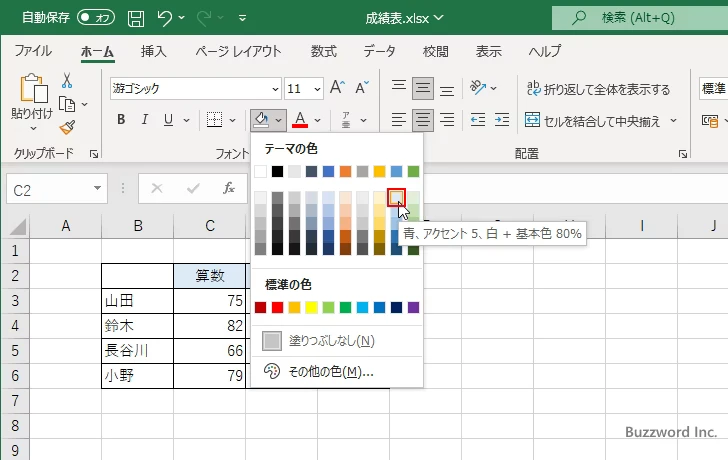Expand the underline style dropdown arrow

(187, 120)
